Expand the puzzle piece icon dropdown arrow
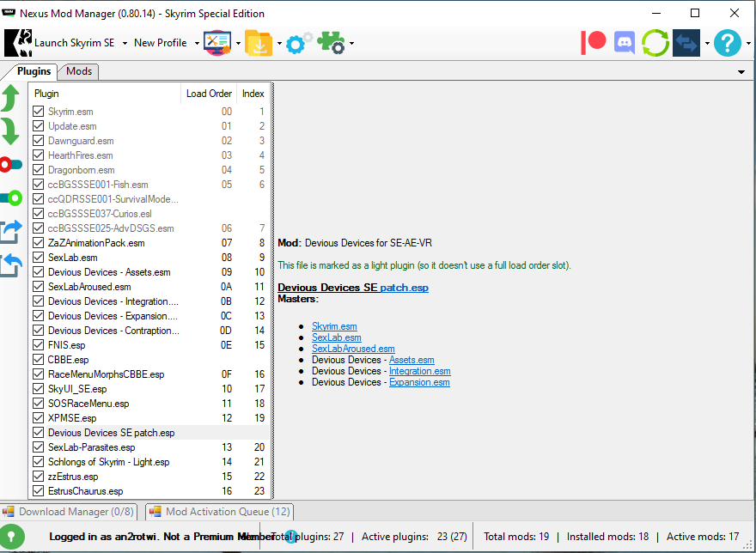Image resolution: width=756 pixels, height=553 pixels. click(351, 44)
